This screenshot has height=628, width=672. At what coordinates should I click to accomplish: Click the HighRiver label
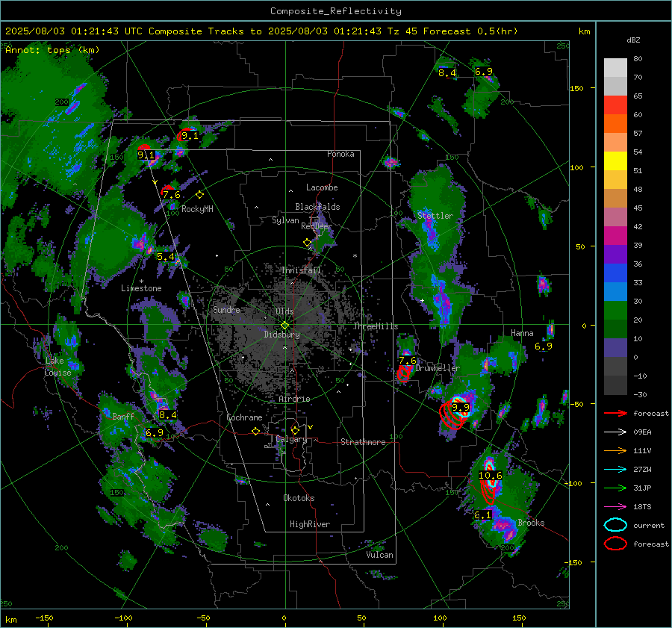click(310, 524)
